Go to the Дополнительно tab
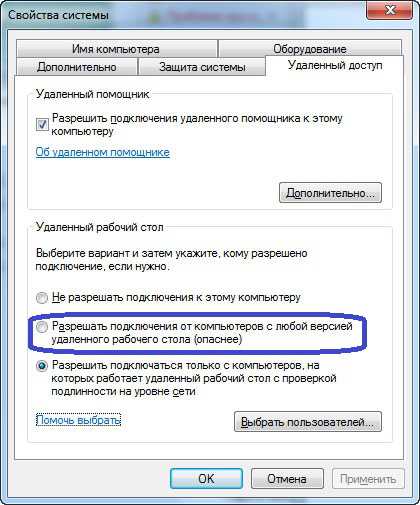 [77, 67]
